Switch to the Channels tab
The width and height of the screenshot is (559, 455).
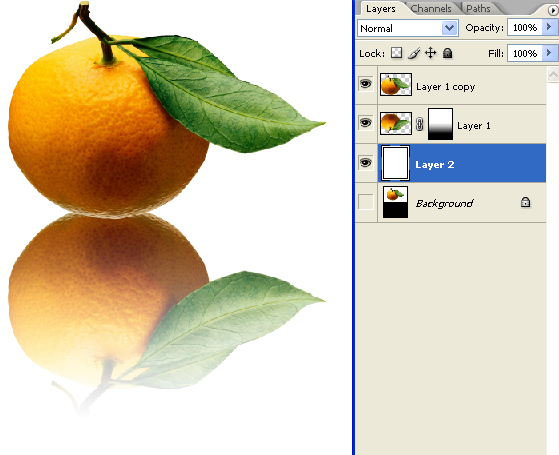point(431,9)
